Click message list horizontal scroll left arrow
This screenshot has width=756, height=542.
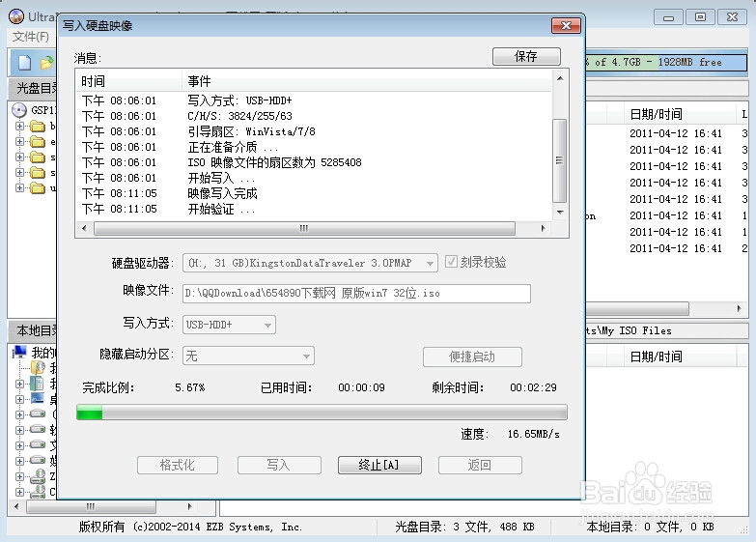(x=84, y=228)
